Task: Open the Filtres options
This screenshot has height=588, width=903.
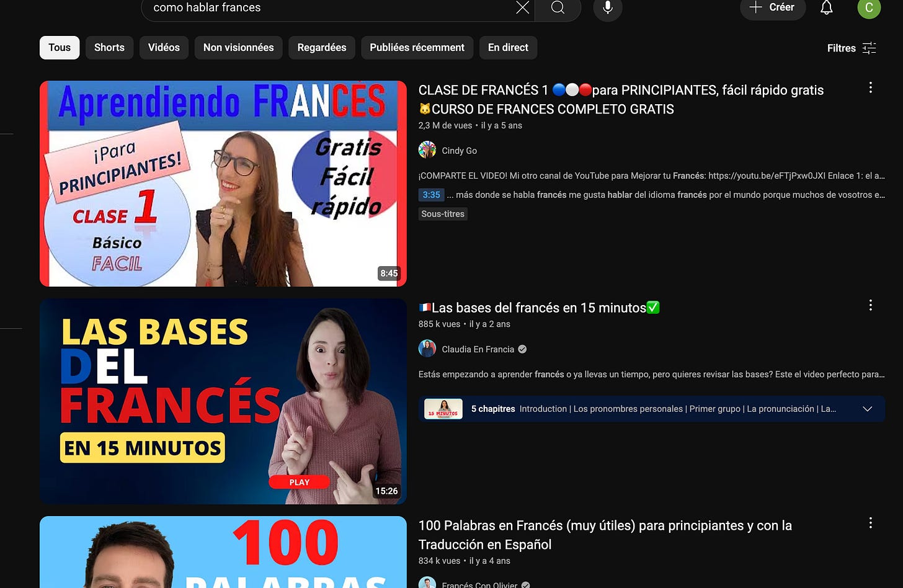Action: pos(852,48)
